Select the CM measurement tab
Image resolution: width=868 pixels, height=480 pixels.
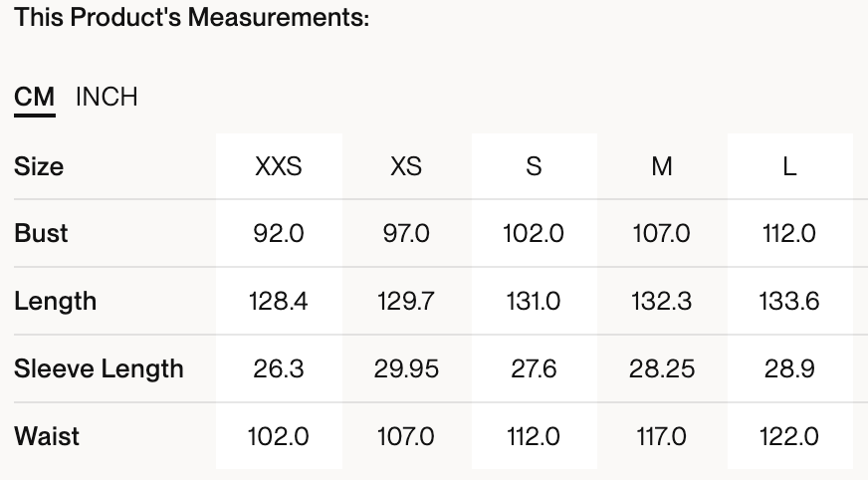[x=35, y=98]
